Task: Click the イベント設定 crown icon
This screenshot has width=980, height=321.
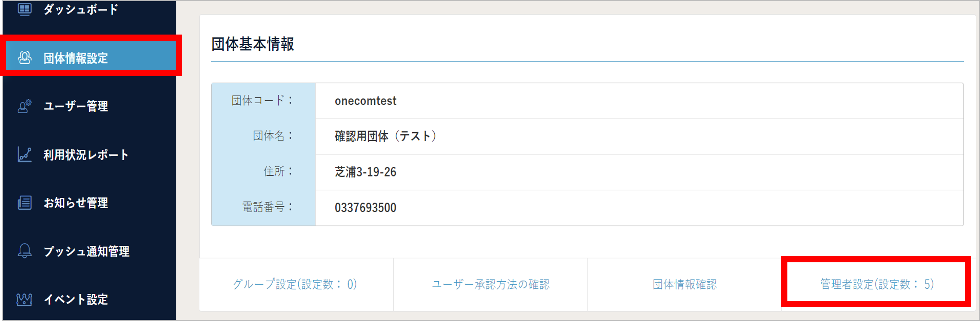Action: pyautogui.click(x=24, y=299)
